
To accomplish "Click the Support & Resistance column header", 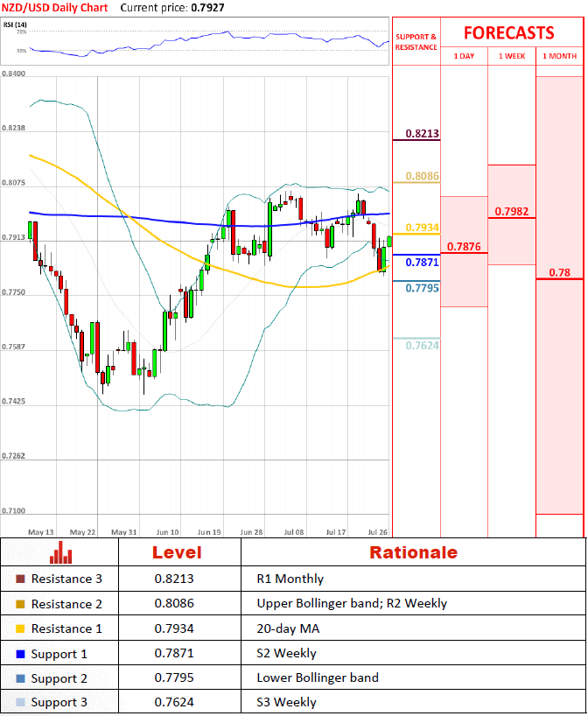I will pyautogui.click(x=416, y=42).
